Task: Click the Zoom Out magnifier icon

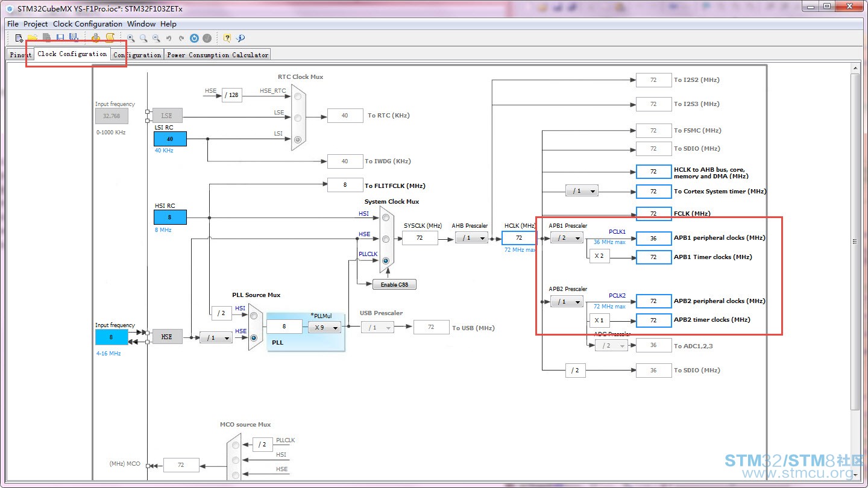Action: 156,38
